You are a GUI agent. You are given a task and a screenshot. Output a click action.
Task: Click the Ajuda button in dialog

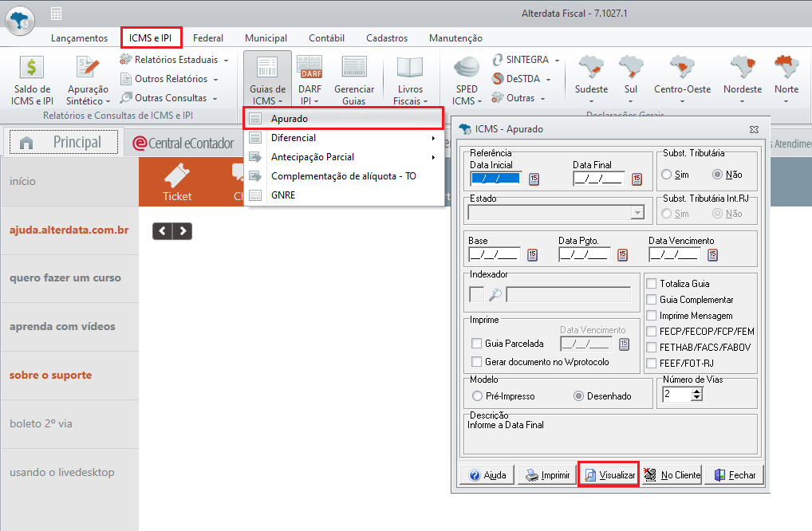[x=487, y=474]
